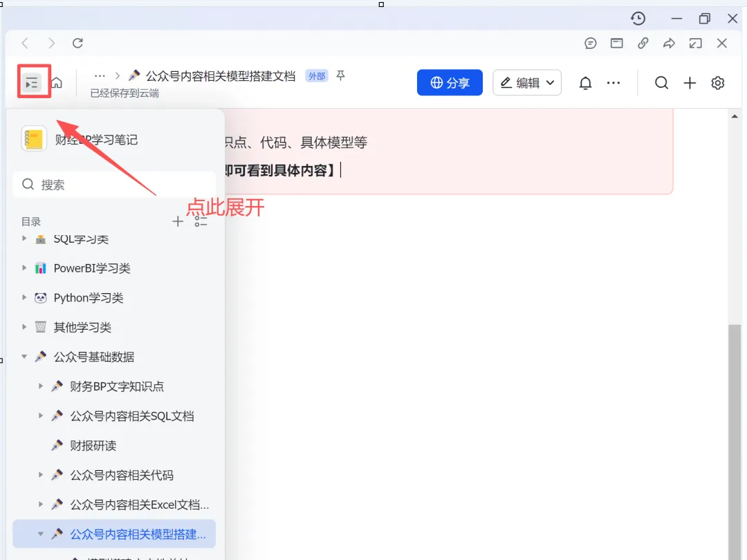The image size is (747, 560).
Task: Select 公众号内容相关模型搭建 highlighted item
Action: pyautogui.click(x=114, y=534)
